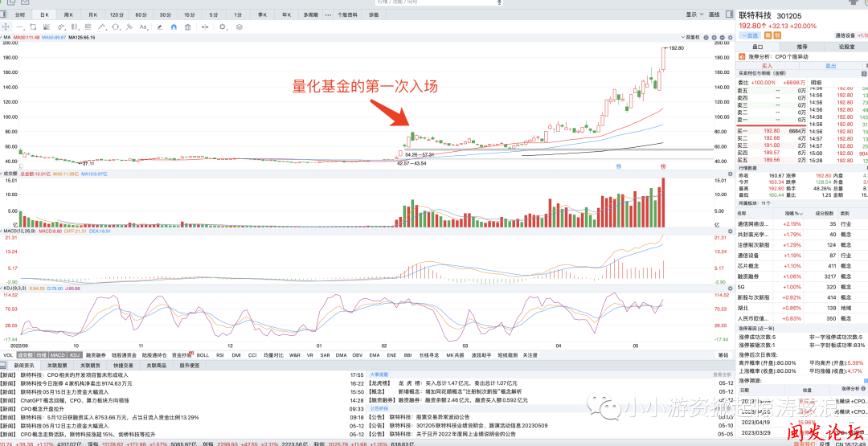Toggle the VOL indicator button
The height and width of the screenshot is (446, 868).
click(x=8, y=354)
